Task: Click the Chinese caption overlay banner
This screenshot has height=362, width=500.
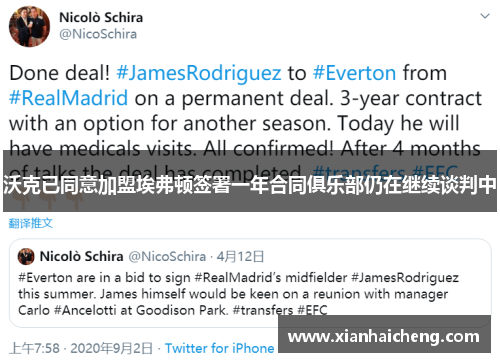Action: point(250,181)
